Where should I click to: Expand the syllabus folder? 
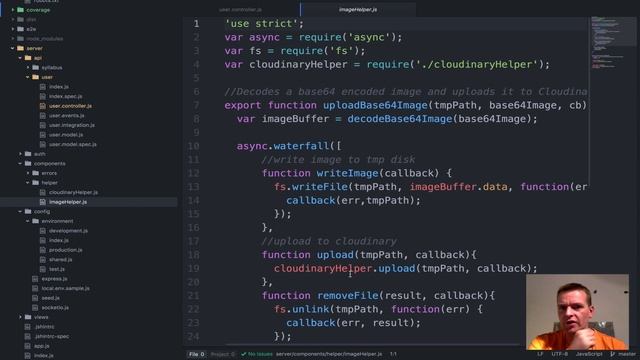(x=28, y=67)
